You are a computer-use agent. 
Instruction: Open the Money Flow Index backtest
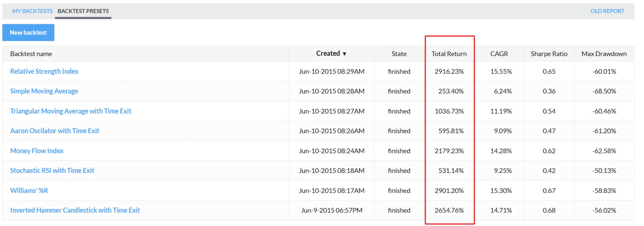tap(37, 151)
